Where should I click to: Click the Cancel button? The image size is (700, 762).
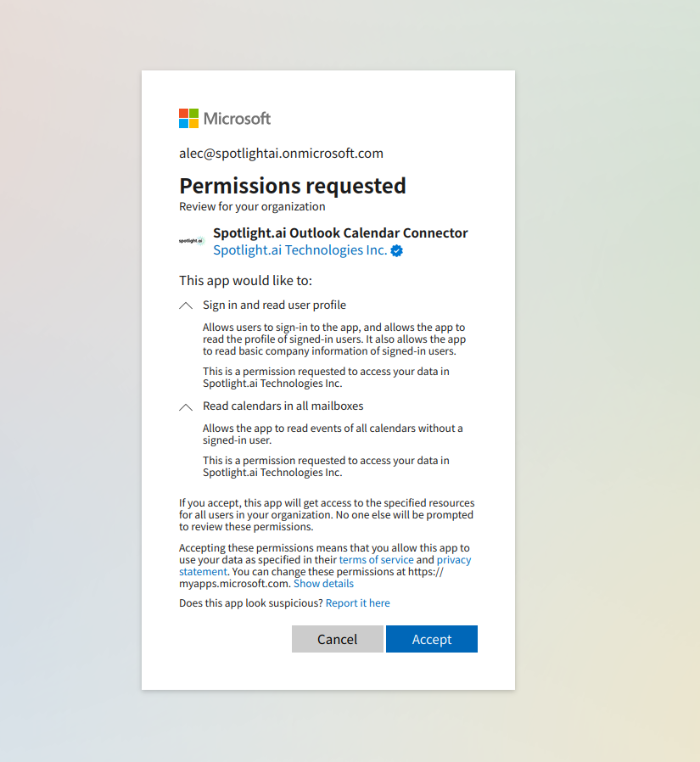pos(338,639)
